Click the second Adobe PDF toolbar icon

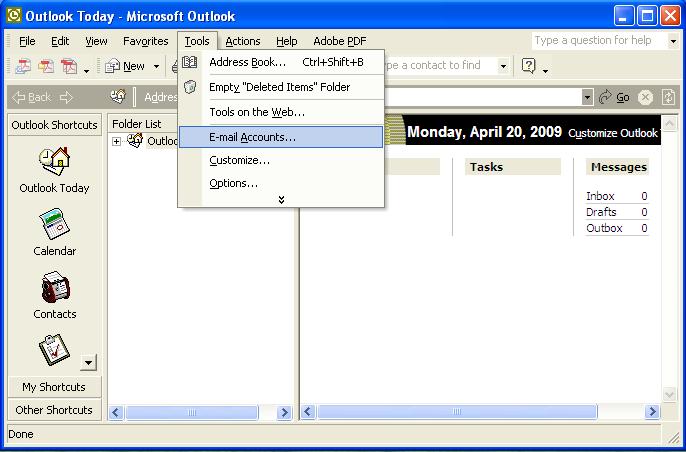click(46, 66)
